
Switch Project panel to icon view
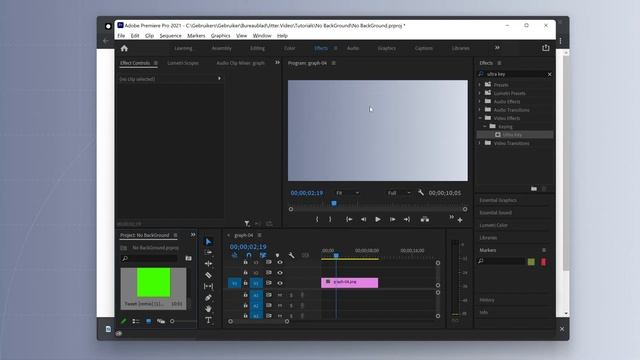[148, 322]
